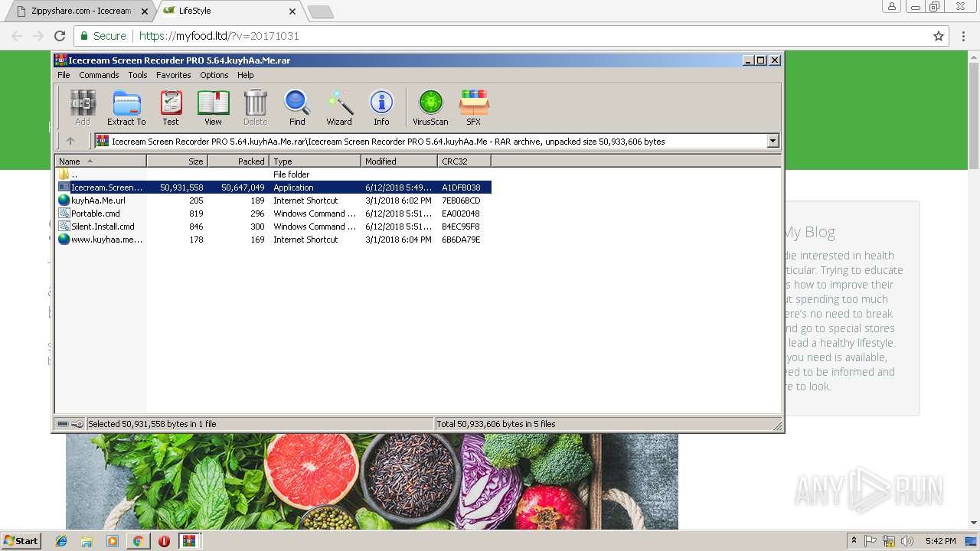980x551 pixels.
Task: Open the media player taskbar icon
Action: (113, 541)
